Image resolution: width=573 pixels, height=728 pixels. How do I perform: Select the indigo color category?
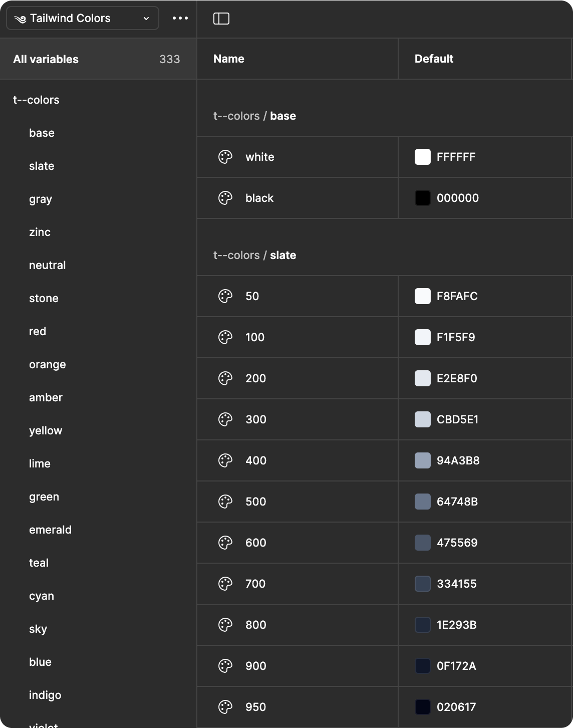pos(45,695)
